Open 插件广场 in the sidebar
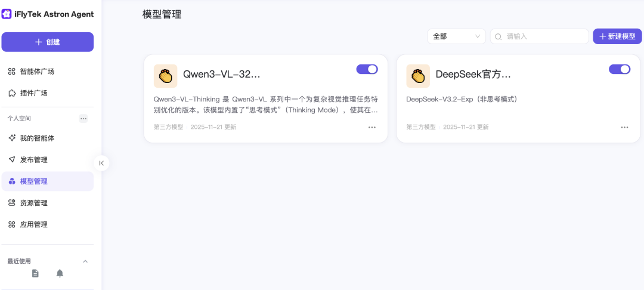The image size is (644, 290). [x=48, y=93]
